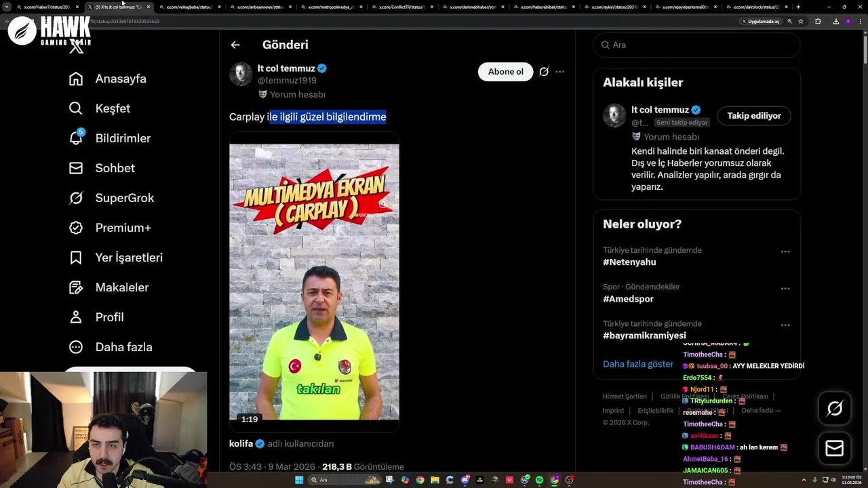
Task: Open File Explorer from the taskbar
Action: click(x=435, y=480)
